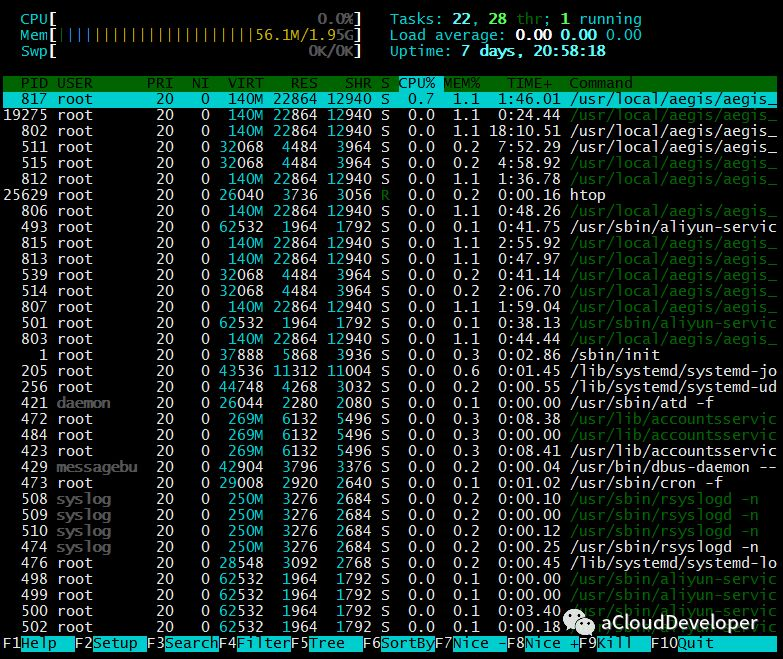Click the Swp usage meter bar
Viewport: 783px width, 659px height.
(190, 51)
